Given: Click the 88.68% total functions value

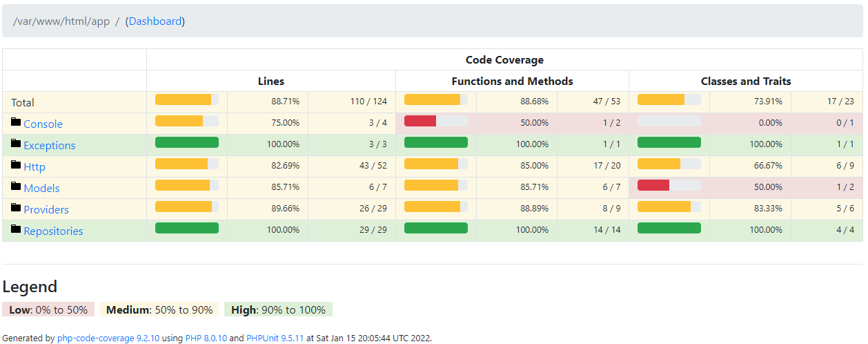Looking at the screenshot, I should pos(534,102).
